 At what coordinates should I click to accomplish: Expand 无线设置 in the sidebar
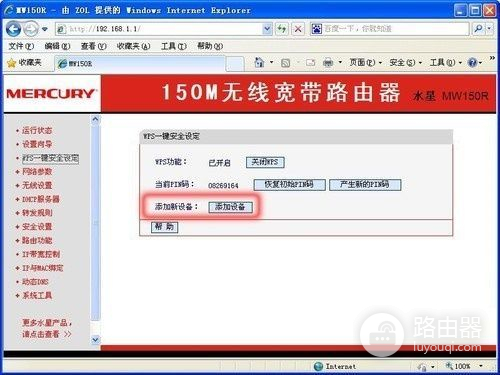(37, 185)
